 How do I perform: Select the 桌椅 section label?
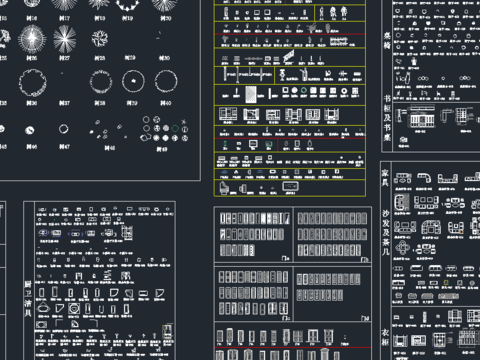[x=387, y=40]
